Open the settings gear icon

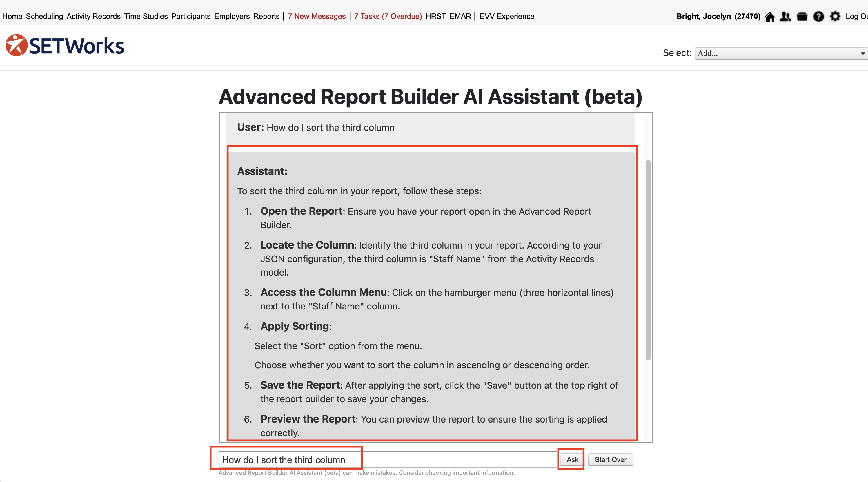point(835,16)
